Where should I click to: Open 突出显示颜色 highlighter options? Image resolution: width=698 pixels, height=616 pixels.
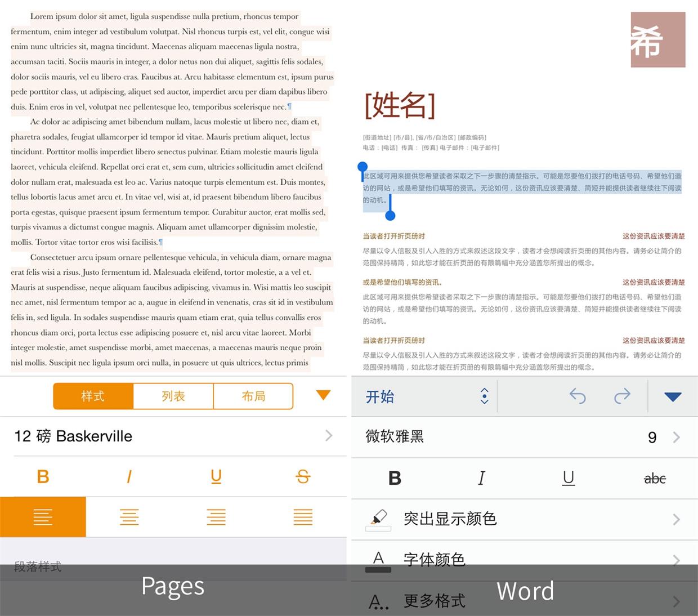tap(523, 519)
